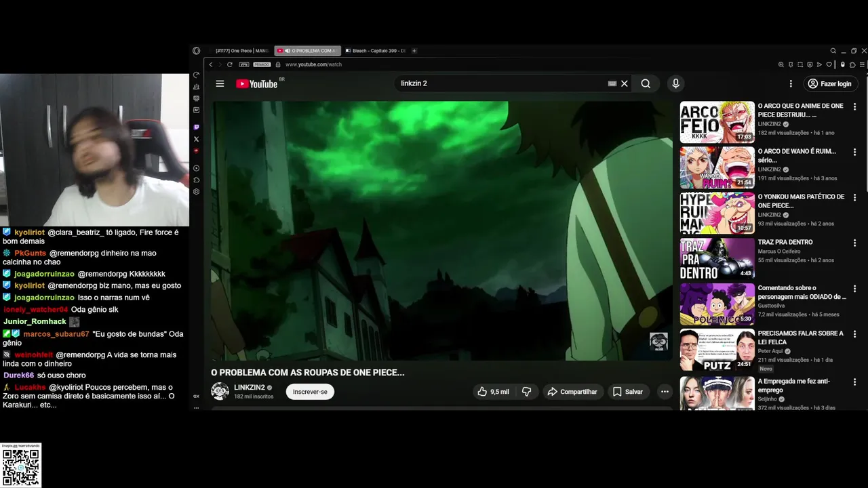868x488 pixels.
Task: Focus the www.youtube.com/watch address field
Action: (313, 64)
